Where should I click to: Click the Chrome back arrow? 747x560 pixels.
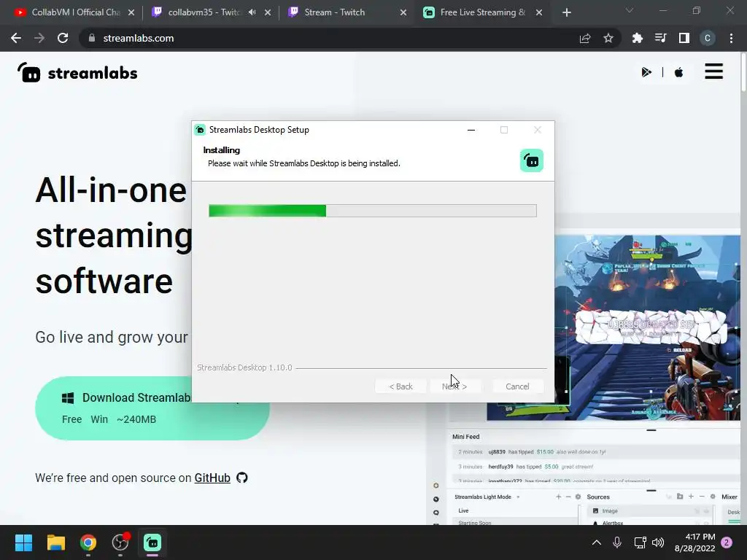(16, 38)
